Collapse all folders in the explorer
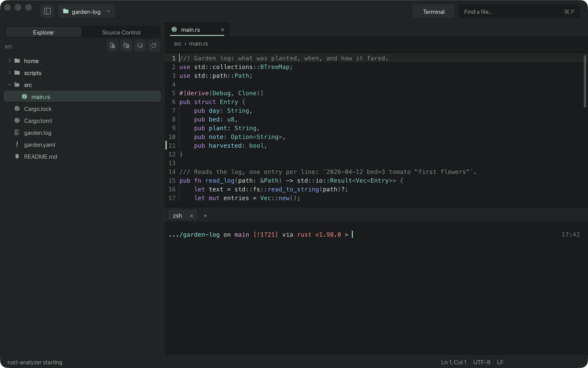This screenshot has height=368, width=588. point(140,45)
